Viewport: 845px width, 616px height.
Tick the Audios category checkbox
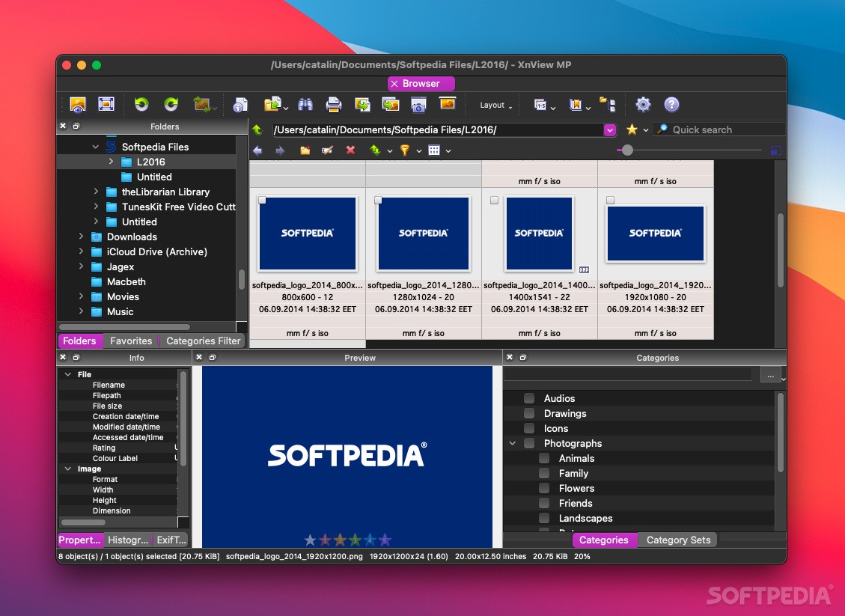(529, 398)
